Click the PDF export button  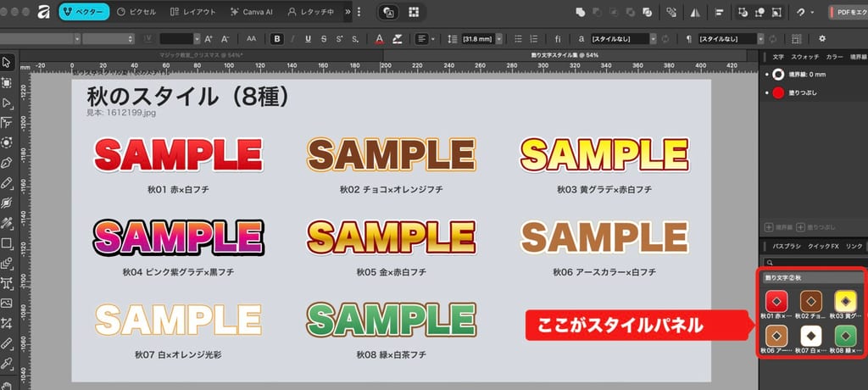[x=848, y=12]
